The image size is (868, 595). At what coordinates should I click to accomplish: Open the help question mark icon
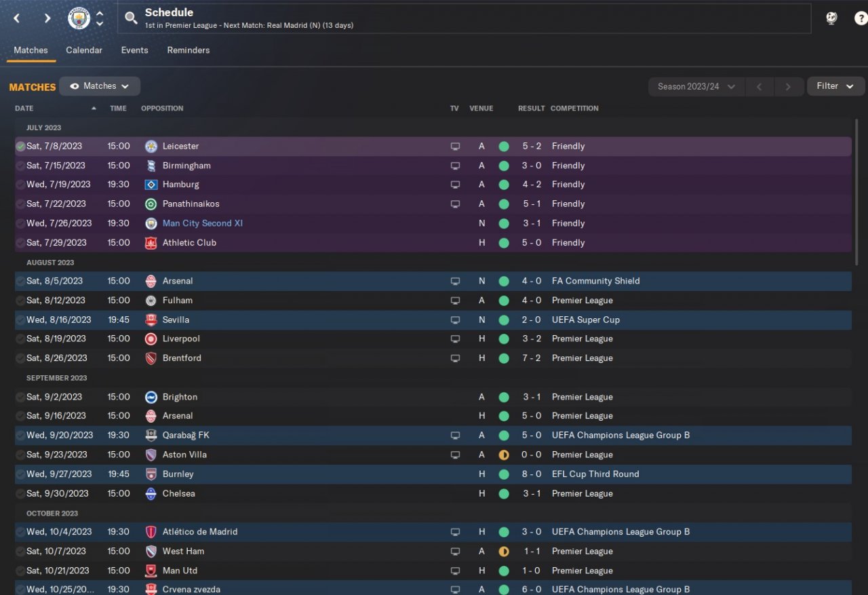(861, 18)
